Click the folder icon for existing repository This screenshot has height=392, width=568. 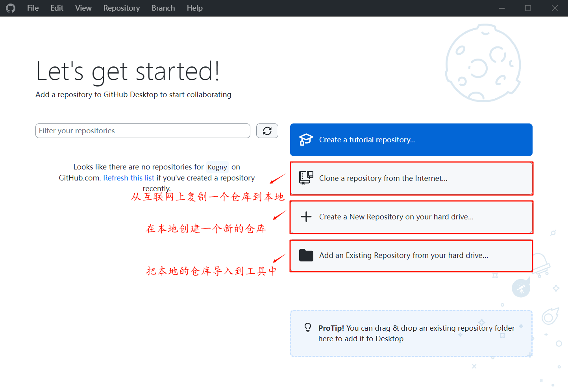coord(306,256)
